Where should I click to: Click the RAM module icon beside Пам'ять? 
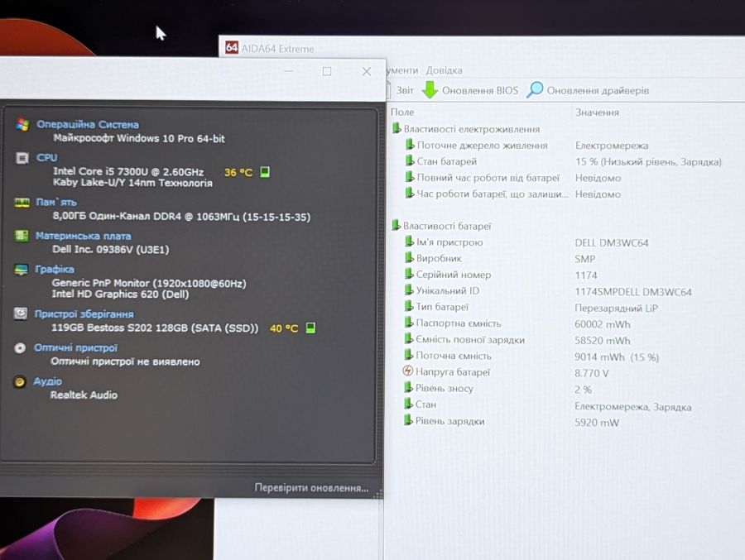point(22,203)
